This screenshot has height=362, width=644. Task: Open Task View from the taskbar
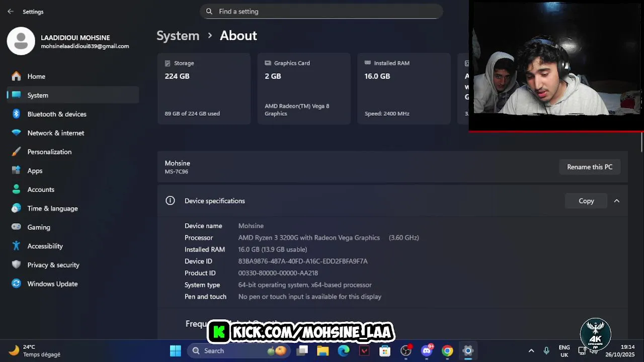pos(302,351)
